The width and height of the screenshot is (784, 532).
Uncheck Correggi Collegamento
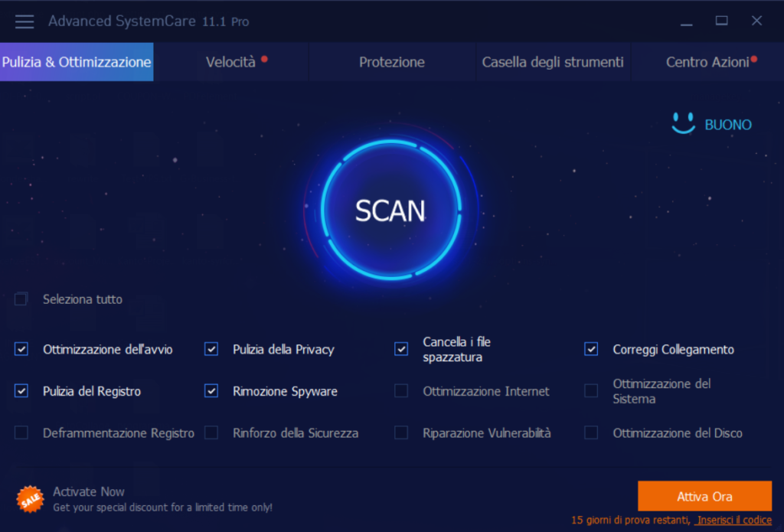pyautogui.click(x=591, y=349)
